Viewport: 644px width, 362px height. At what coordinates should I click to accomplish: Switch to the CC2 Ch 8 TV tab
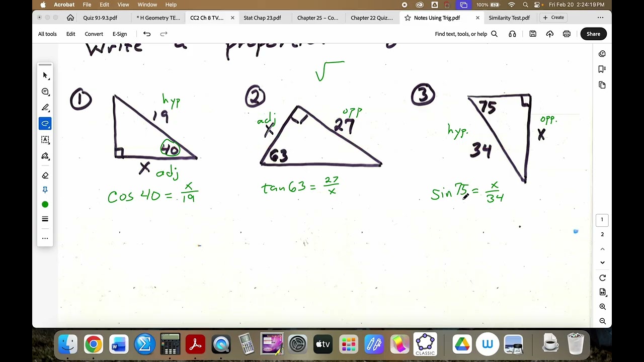click(x=207, y=18)
